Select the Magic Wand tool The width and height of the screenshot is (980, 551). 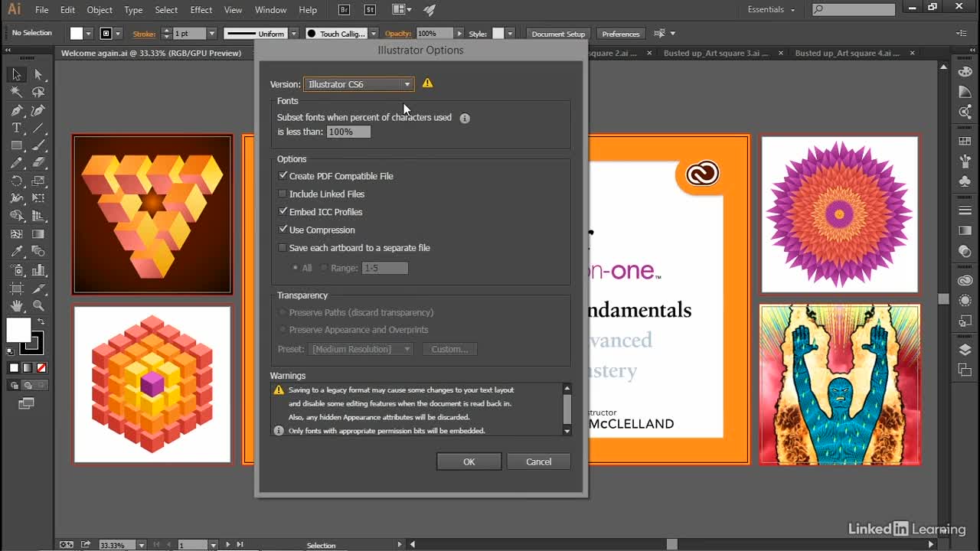click(16, 92)
